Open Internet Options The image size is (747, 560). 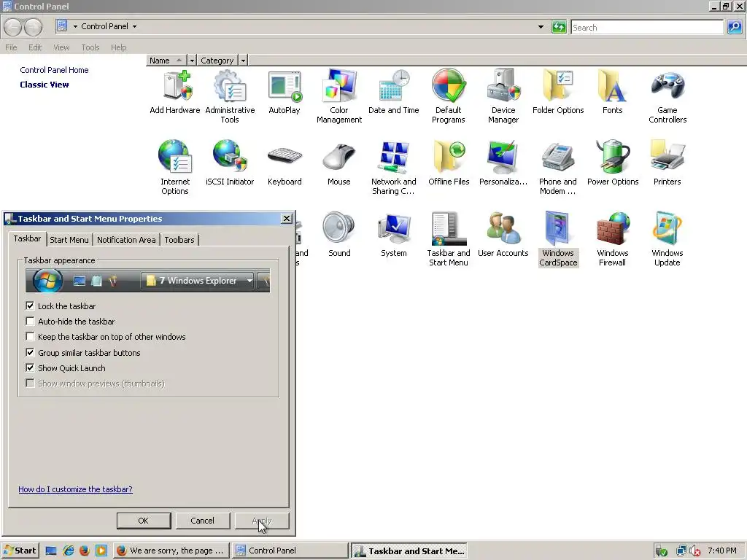[x=175, y=168]
